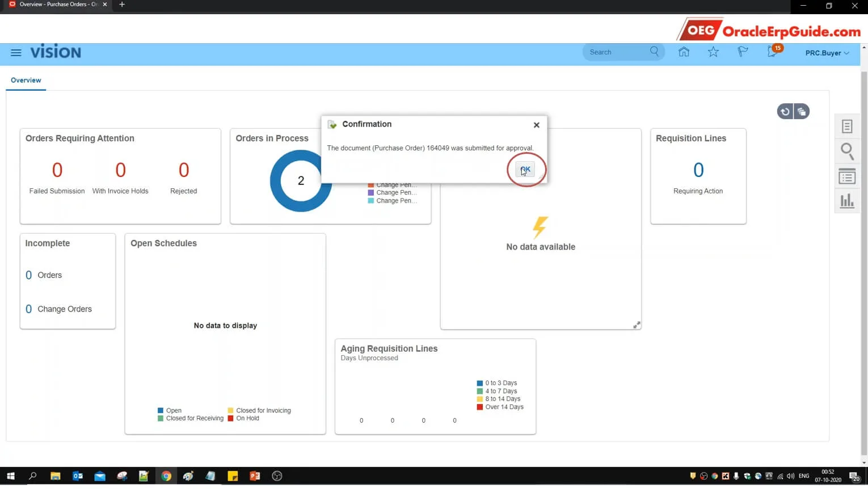Screen dimensions: 868x489
Task: Click into the header Search field
Action: coord(617,52)
